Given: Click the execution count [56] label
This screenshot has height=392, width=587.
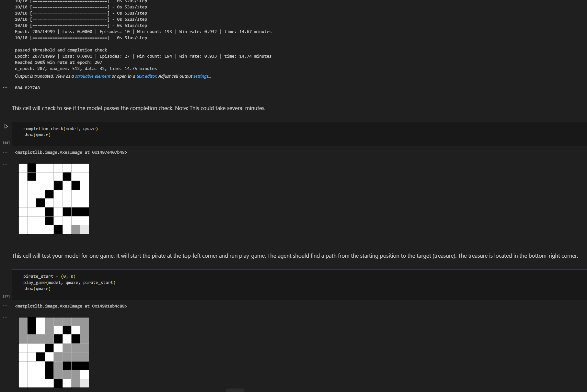Looking at the screenshot, I should coord(6,143).
